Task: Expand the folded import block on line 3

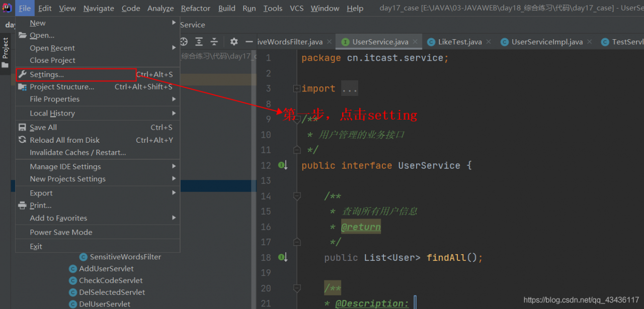Action: pos(297,88)
